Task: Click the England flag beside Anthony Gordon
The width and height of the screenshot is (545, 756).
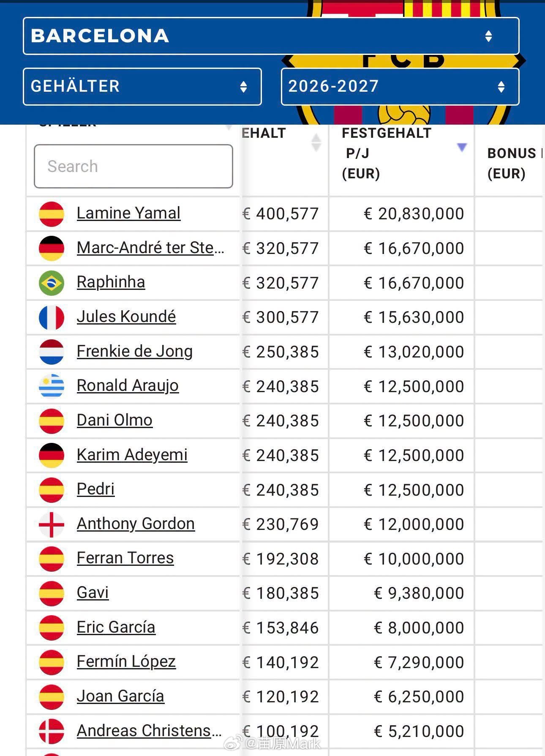Action: tap(52, 524)
